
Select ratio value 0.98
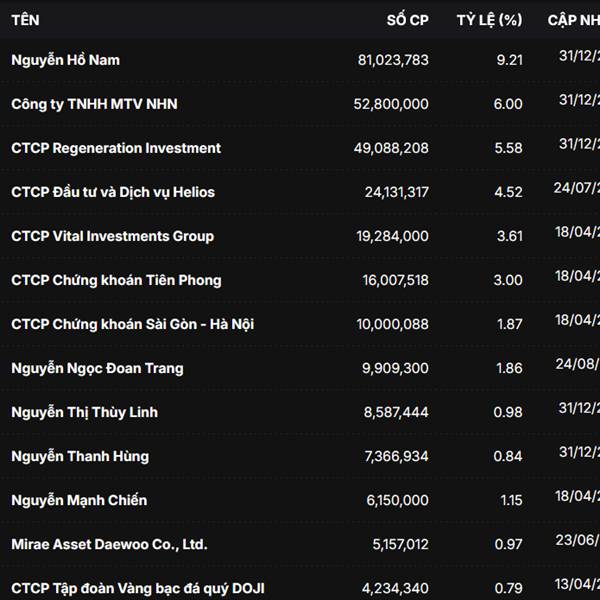(508, 412)
